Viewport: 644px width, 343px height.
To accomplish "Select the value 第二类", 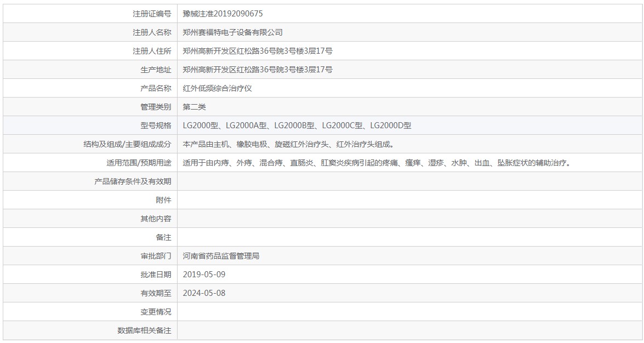I will tap(194, 107).
